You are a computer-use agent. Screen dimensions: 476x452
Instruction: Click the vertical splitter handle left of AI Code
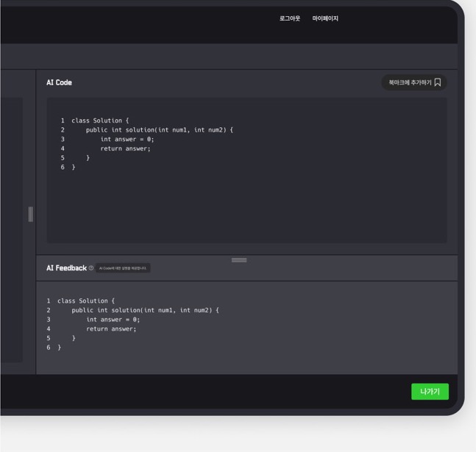(x=30, y=214)
